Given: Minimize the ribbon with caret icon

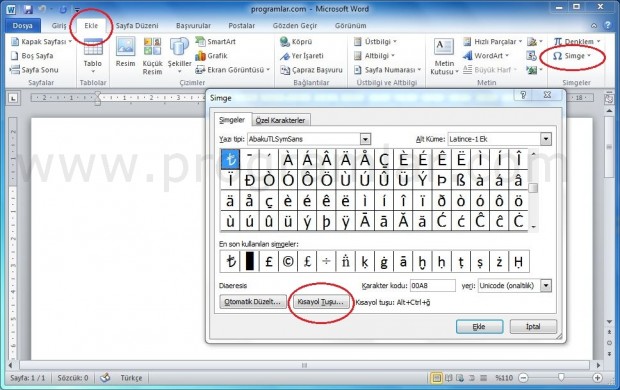Looking at the screenshot, I should tap(594, 25).
